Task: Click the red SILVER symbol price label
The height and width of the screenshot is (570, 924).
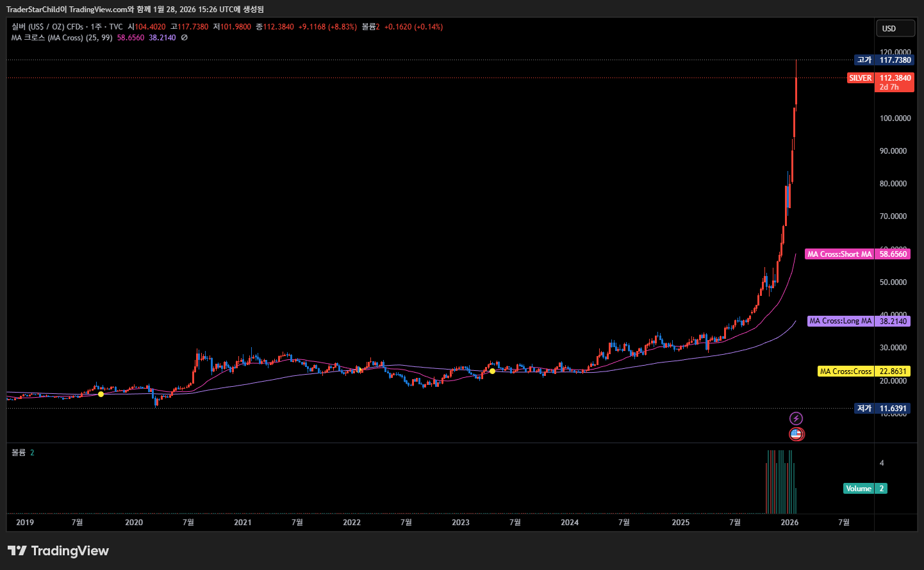Action: click(860, 78)
